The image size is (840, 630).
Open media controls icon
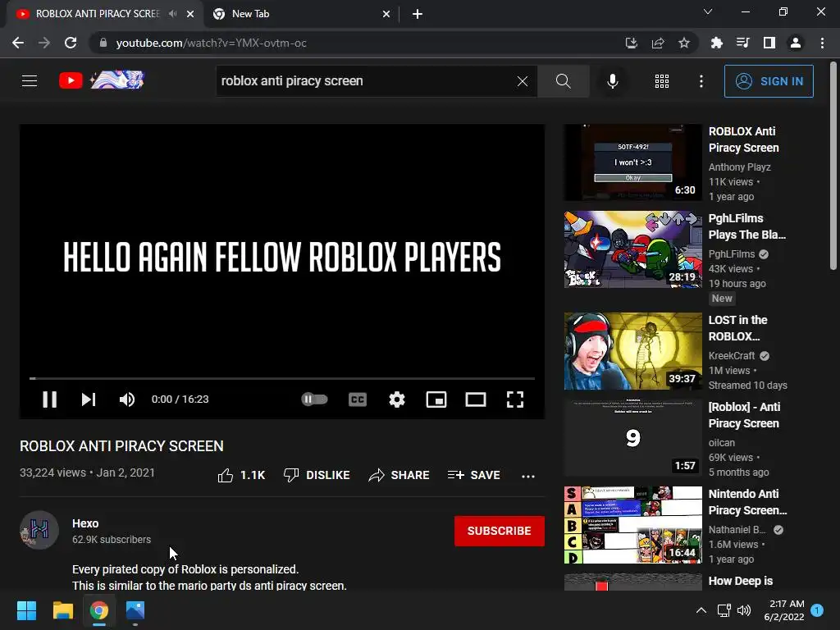coord(742,43)
